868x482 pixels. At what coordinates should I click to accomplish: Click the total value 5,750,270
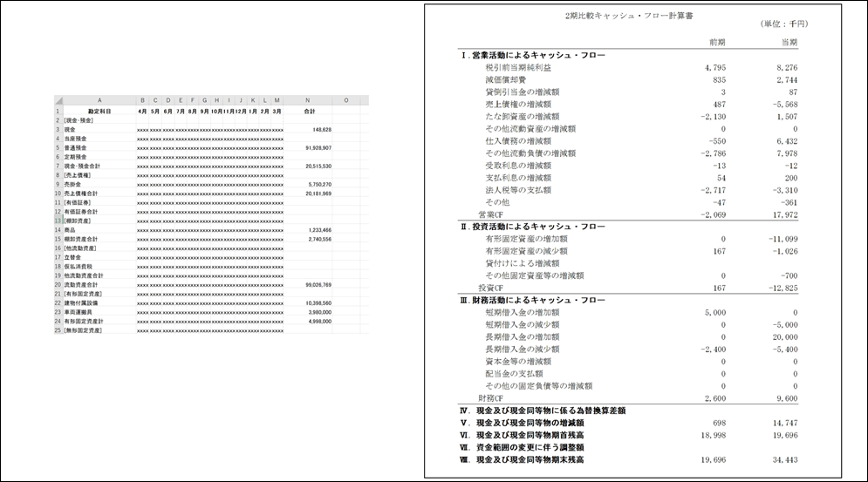coord(320,184)
